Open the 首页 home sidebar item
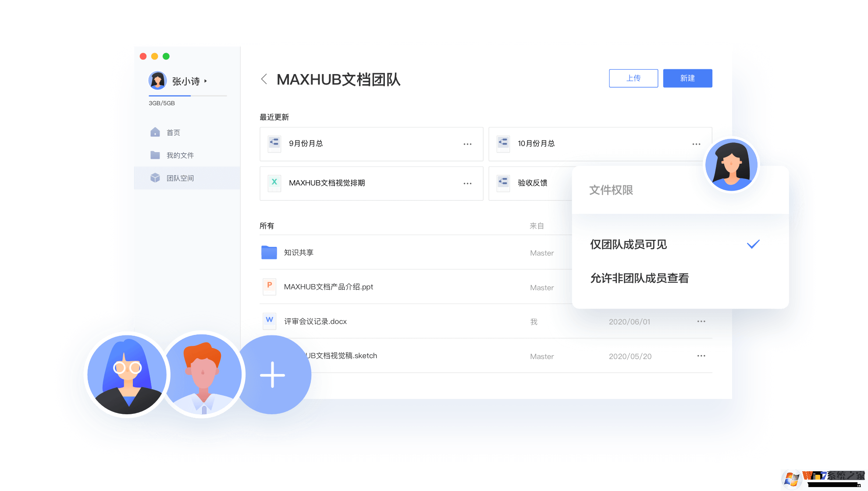 [172, 132]
